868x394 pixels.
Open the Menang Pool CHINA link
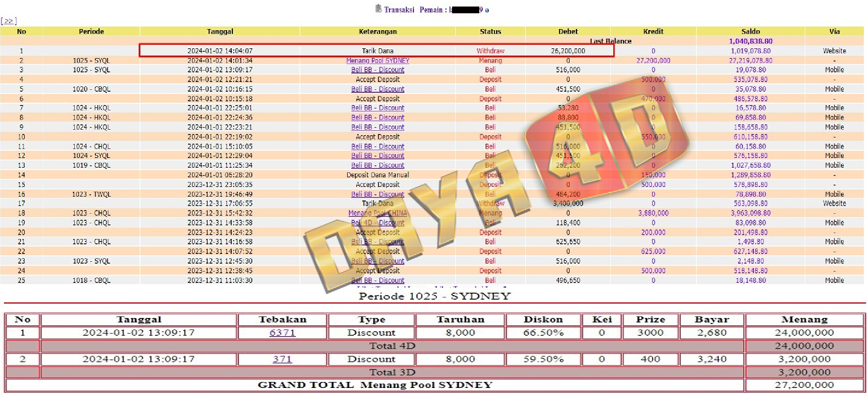coord(377,213)
